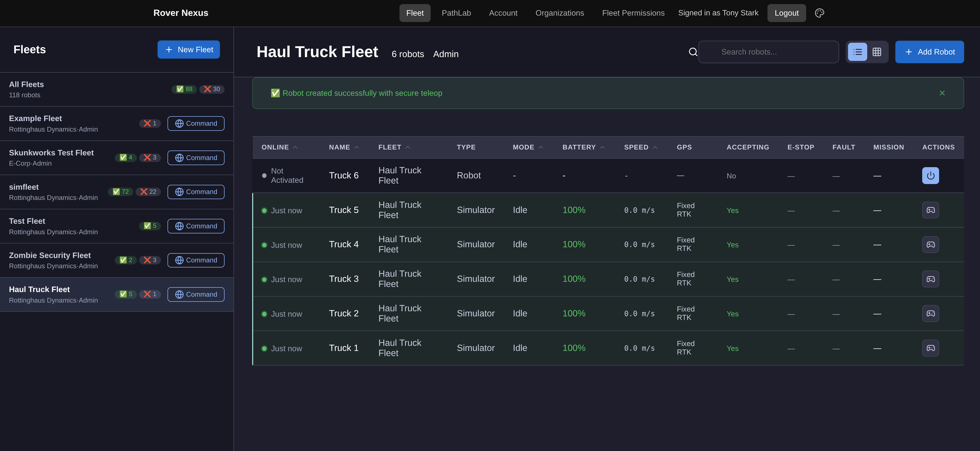Click the 4 online badge for Skunkworks Fleet
Image resolution: width=980 pixels, height=451 pixels.
(126, 157)
